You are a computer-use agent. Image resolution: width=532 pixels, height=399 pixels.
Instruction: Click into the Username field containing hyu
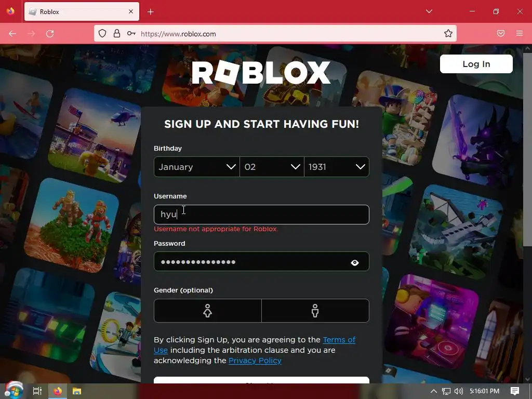261,215
